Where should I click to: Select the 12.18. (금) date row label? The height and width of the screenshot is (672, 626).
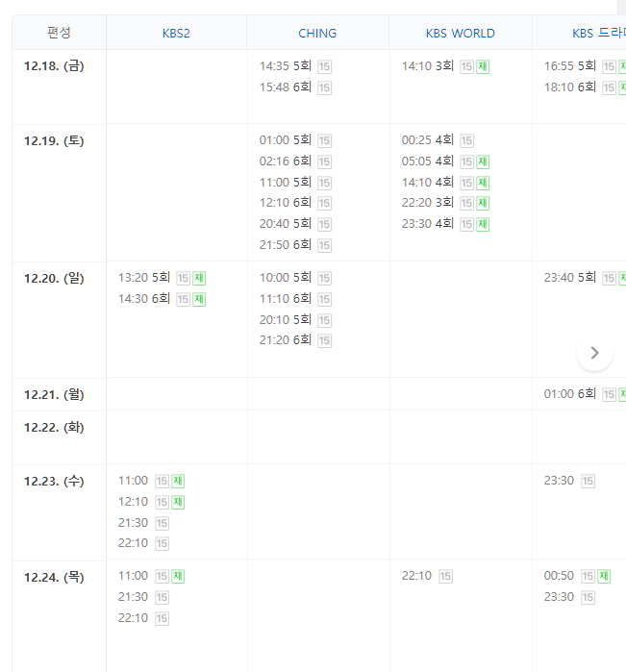point(54,66)
